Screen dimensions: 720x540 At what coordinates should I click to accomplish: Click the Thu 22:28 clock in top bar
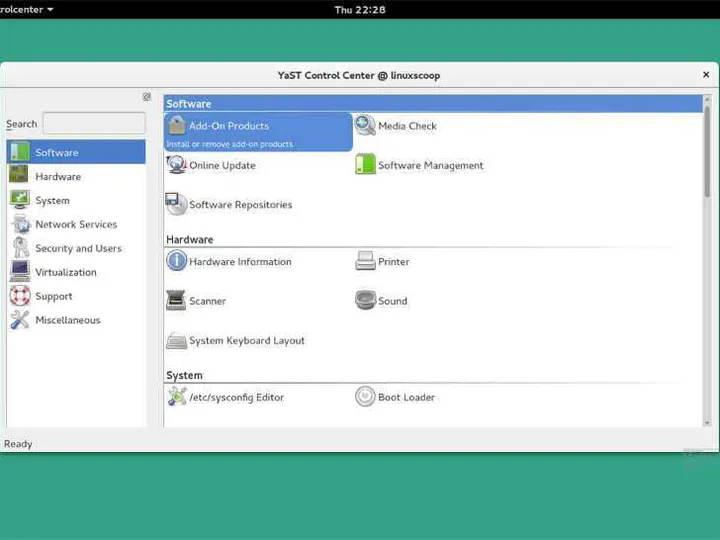(x=360, y=10)
